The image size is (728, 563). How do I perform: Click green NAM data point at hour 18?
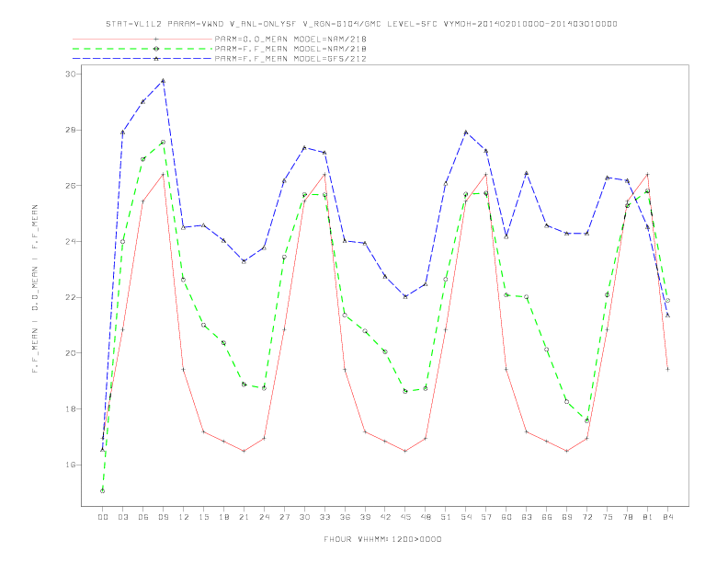[223, 343]
